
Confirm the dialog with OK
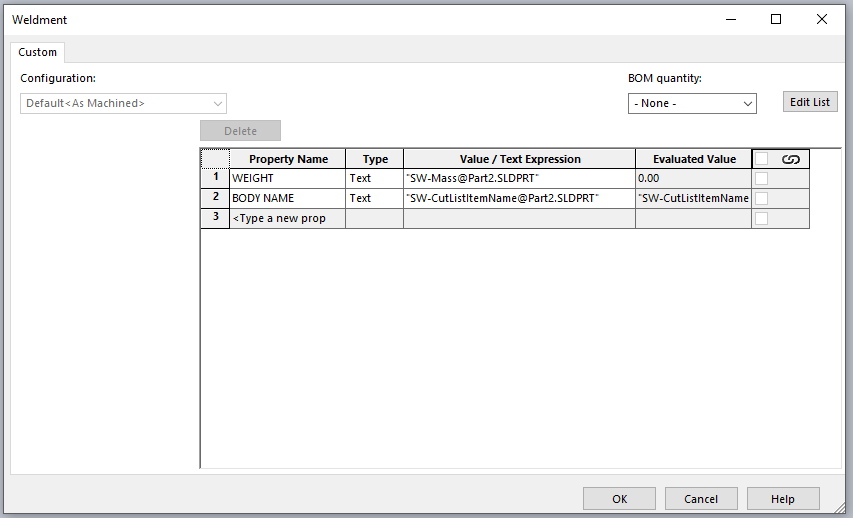pos(620,498)
